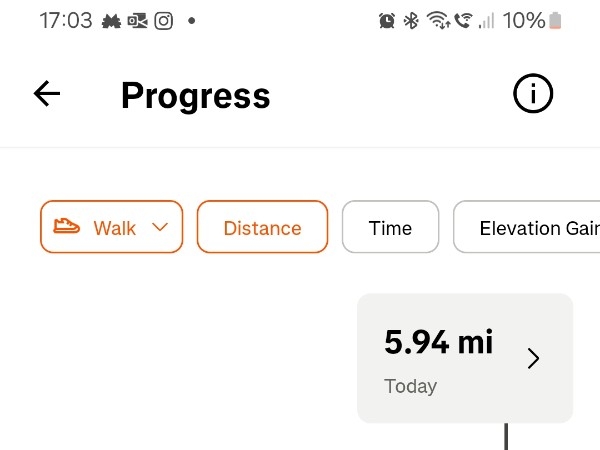This screenshot has height=450, width=600.
Task: Go back with the left arrow
Action: pos(47,93)
